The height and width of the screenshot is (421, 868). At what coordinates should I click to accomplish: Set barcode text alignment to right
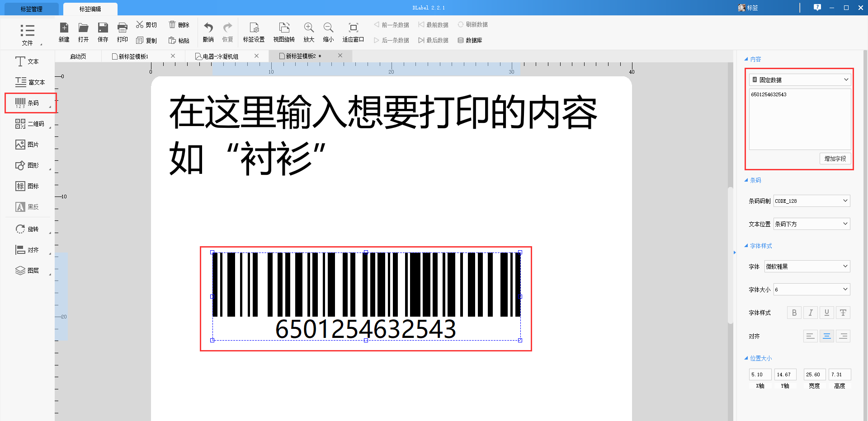pyautogui.click(x=843, y=336)
